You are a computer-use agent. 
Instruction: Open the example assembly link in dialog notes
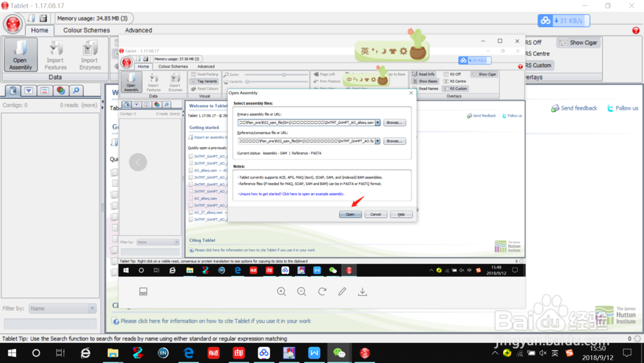[x=292, y=194]
